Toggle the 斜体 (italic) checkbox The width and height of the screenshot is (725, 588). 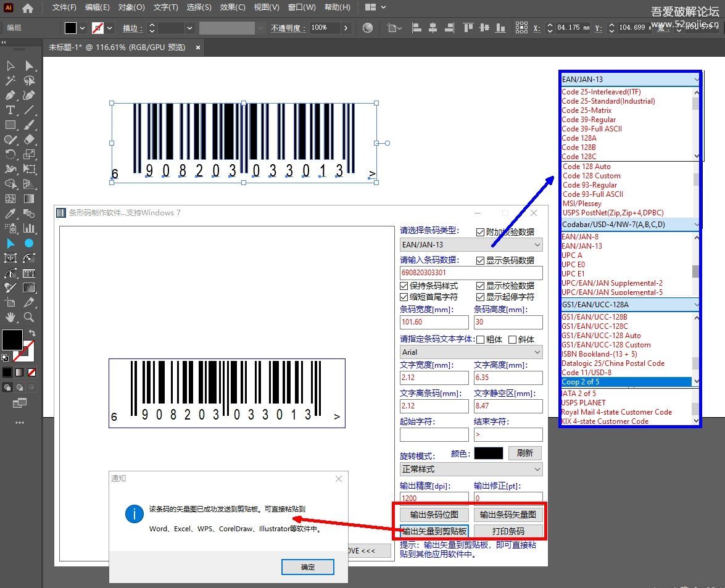(x=512, y=339)
